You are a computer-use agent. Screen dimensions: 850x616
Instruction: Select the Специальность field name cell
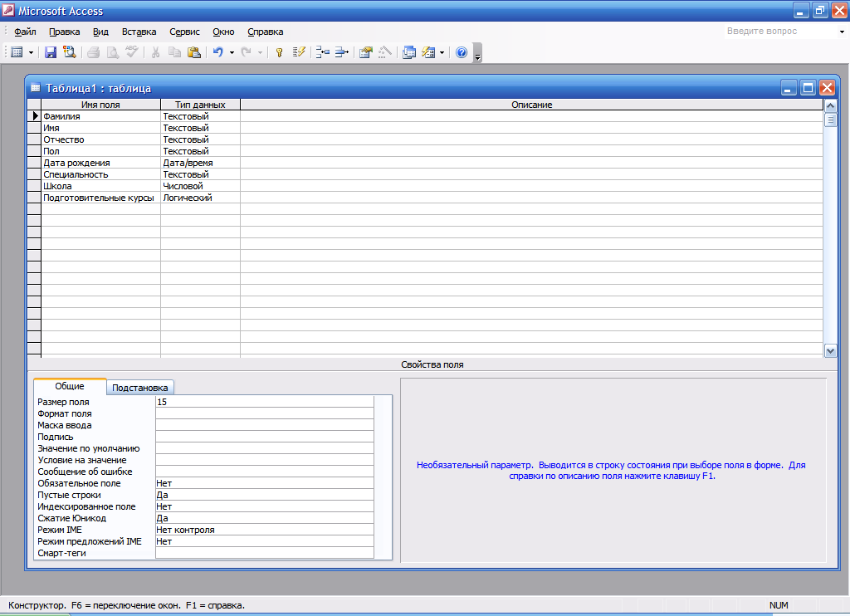(100, 174)
